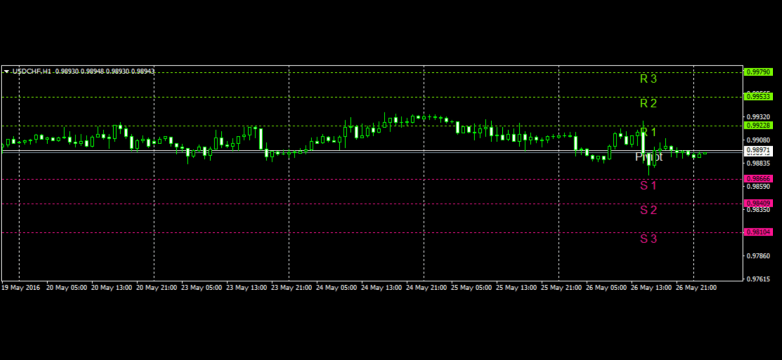Click the 20 May 13:00 time label
The image size is (782, 360).
coord(112,288)
